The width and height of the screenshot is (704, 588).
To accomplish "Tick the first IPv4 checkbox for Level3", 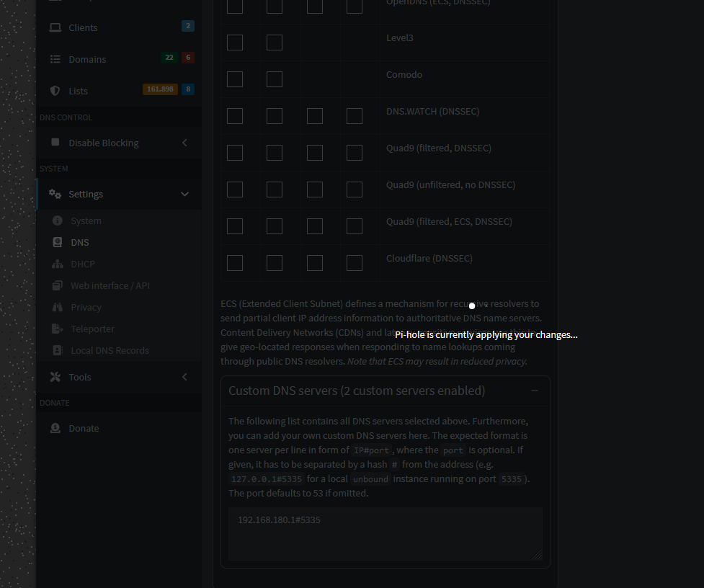I will click(235, 43).
